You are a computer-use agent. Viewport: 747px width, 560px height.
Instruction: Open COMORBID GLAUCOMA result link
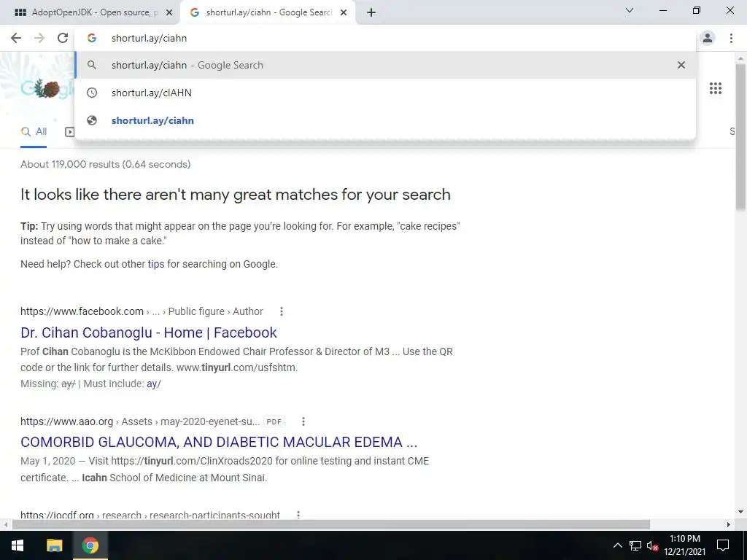[219, 442]
